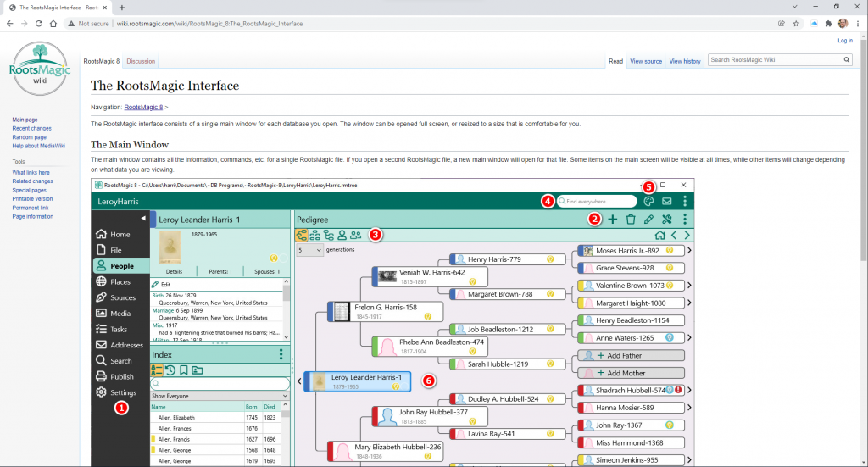Open the Pedigree panel three-dot menu

tap(685, 220)
